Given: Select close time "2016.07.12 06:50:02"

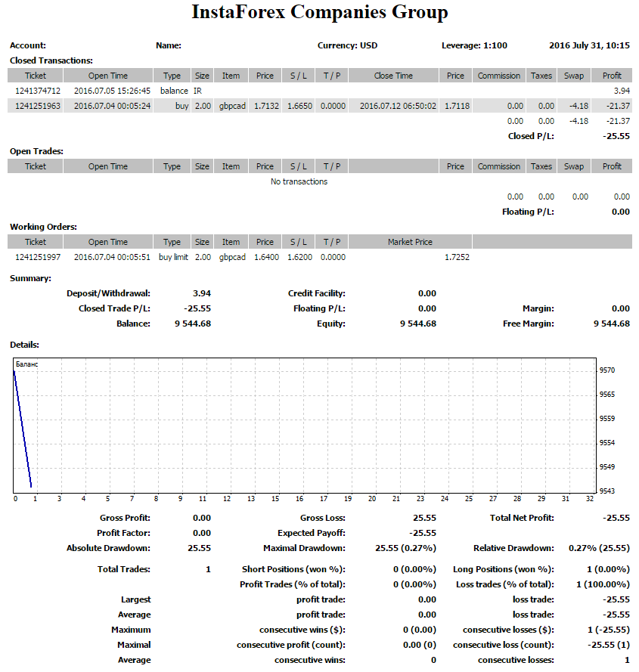Looking at the screenshot, I should click(x=398, y=106).
